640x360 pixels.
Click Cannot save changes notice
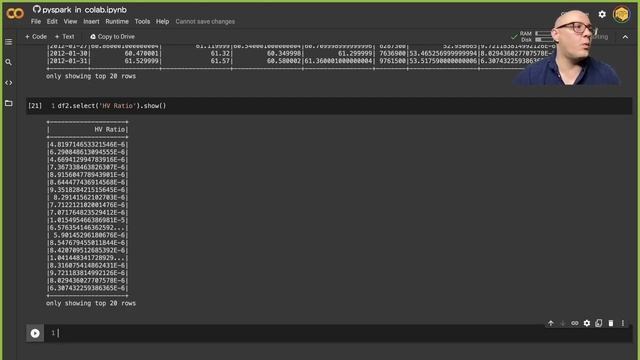(205, 22)
